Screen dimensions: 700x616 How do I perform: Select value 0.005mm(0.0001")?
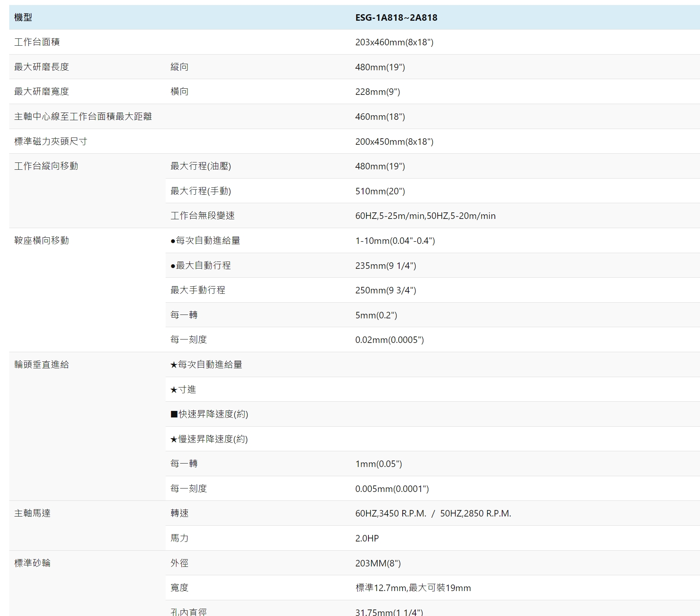pos(392,489)
